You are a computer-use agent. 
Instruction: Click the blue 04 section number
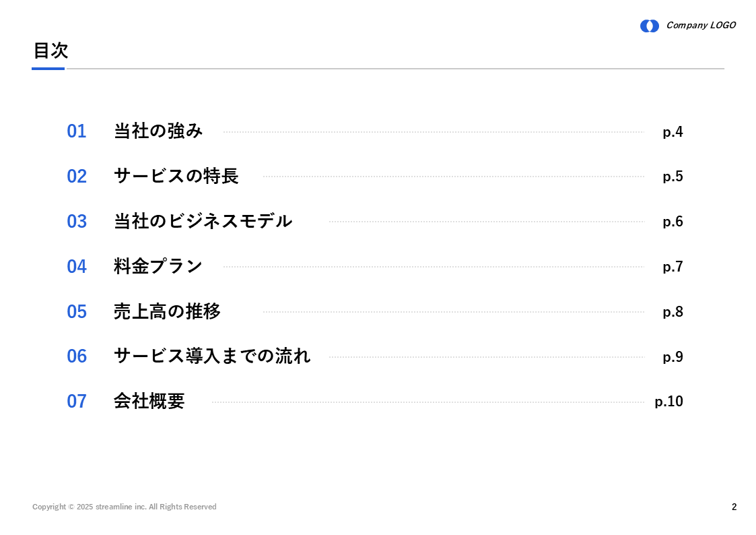click(77, 266)
